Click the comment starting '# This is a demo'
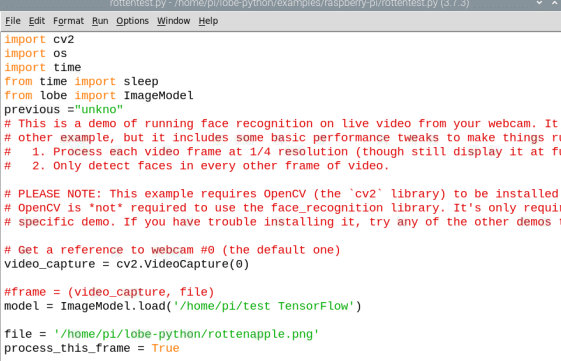561x361 pixels. [x=282, y=123]
